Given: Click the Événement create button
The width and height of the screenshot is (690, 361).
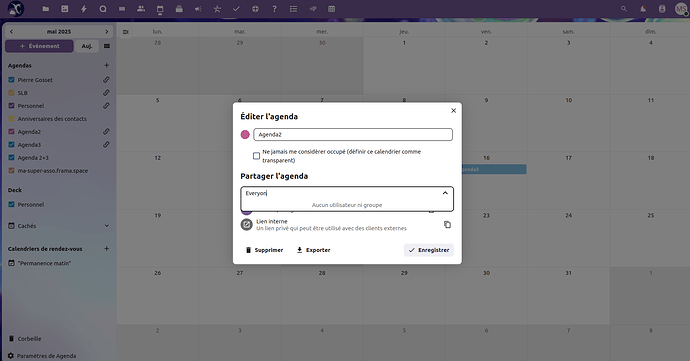Looking at the screenshot, I should click(x=39, y=46).
